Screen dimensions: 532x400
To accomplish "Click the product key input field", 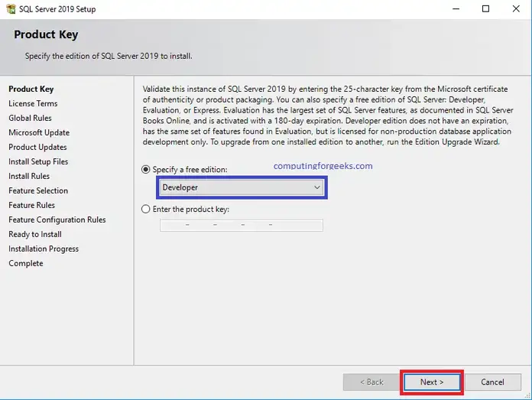I will pyautogui.click(x=242, y=225).
